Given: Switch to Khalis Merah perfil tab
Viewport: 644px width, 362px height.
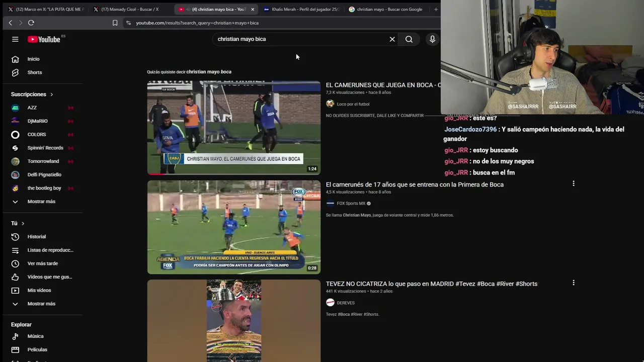Looking at the screenshot, I should (x=302, y=9).
